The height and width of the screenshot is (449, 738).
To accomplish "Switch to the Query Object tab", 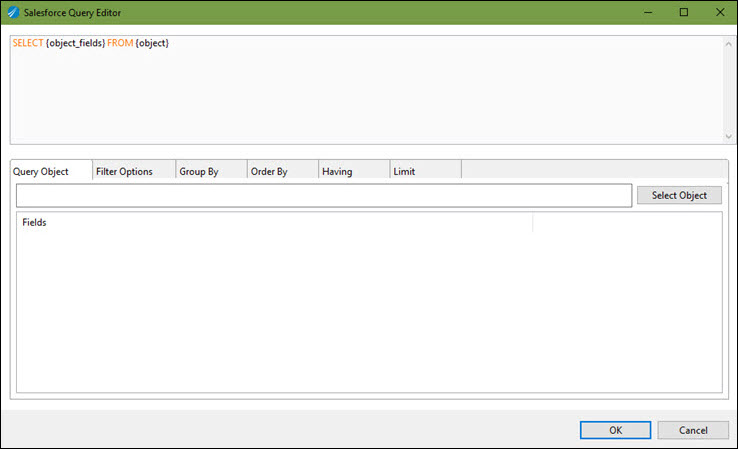I will [x=51, y=171].
